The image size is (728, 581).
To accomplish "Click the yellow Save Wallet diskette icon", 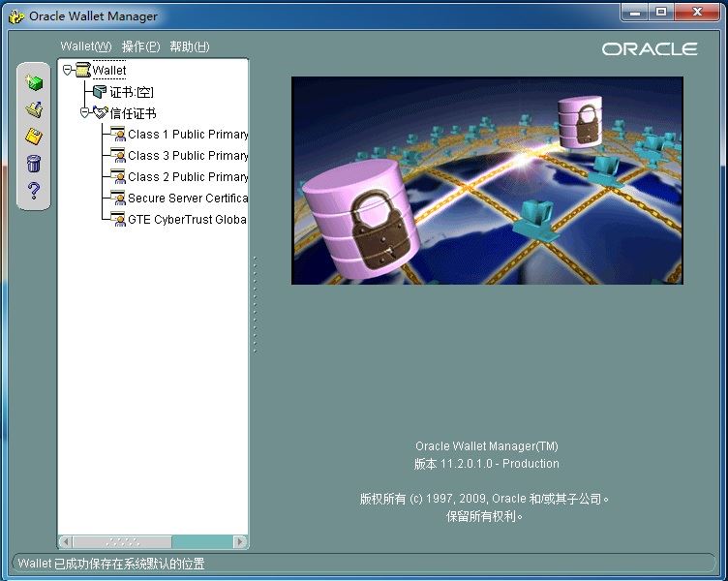I will coord(34,137).
